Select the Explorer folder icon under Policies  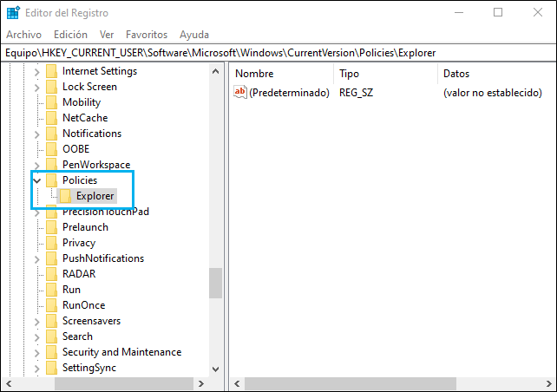pyautogui.click(x=65, y=196)
